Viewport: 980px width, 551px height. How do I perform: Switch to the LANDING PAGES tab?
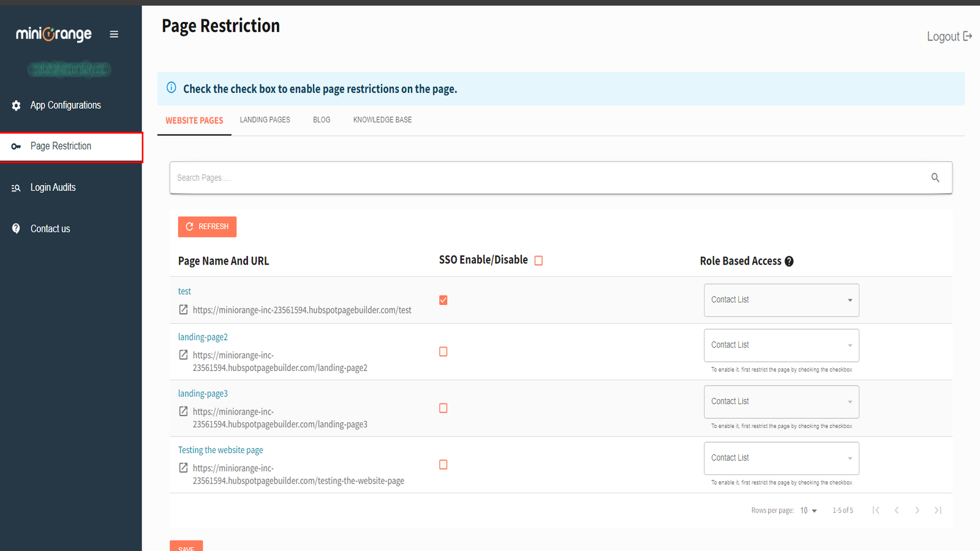click(x=265, y=119)
